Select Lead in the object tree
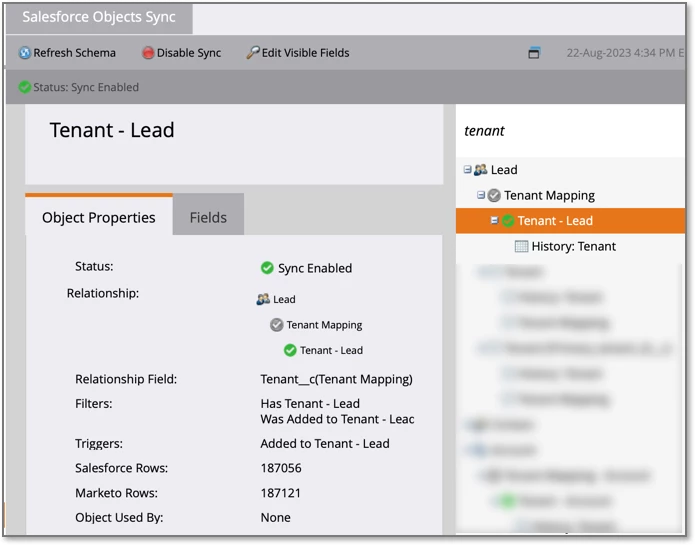Viewport: 695px width, 545px height. (504, 170)
